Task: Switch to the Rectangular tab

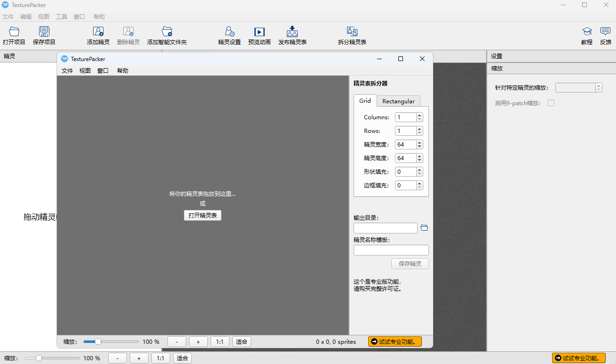Action: pyautogui.click(x=398, y=101)
